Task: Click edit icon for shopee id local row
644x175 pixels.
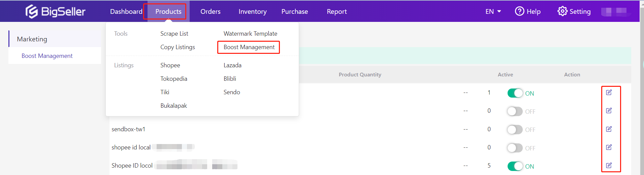Action: tap(609, 147)
